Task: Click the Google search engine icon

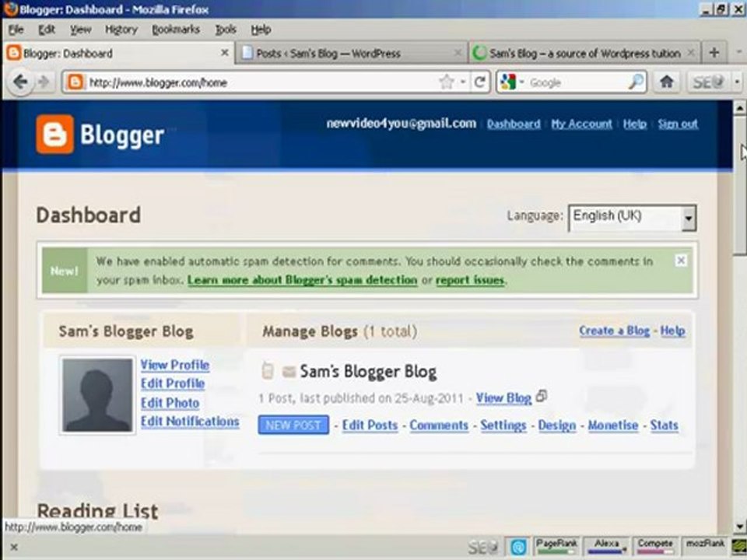Action: coord(508,82)
